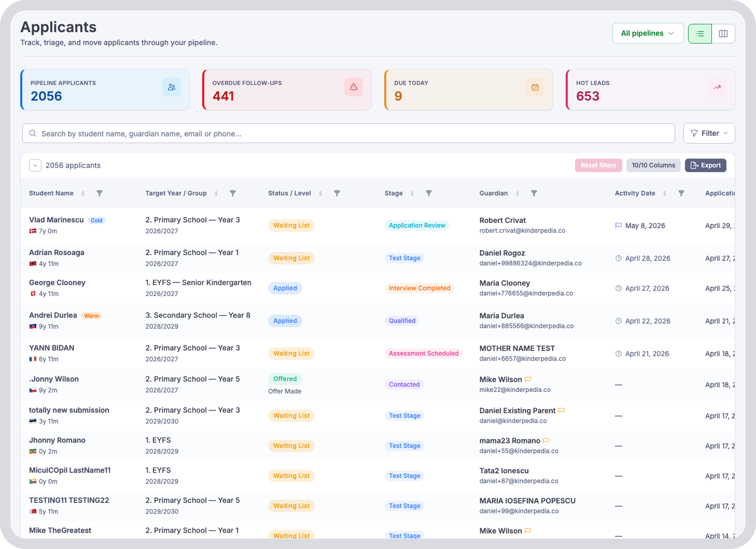Image resolution: width=756 pixels, height=549 pixels.
Task: Filter the Guardian column
Action: (534, 193)
